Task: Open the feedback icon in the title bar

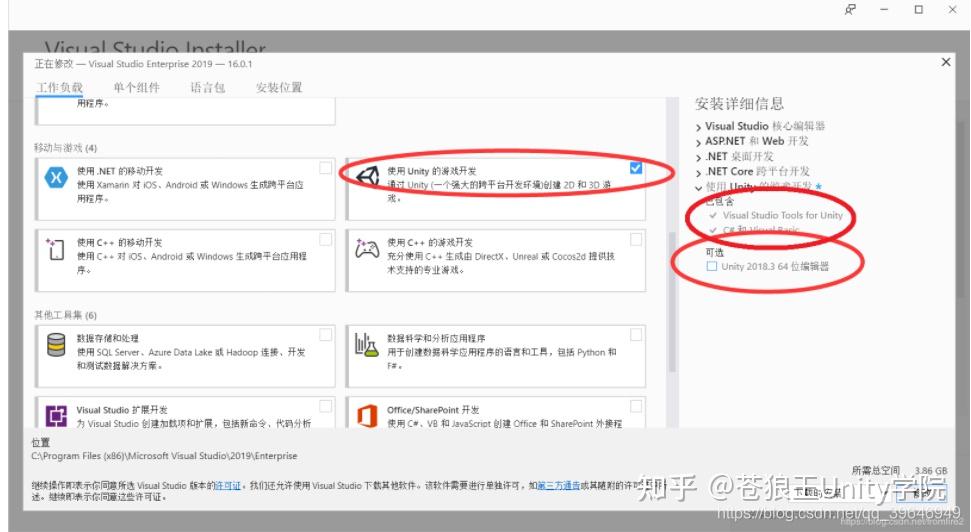Action: (850, 9)
